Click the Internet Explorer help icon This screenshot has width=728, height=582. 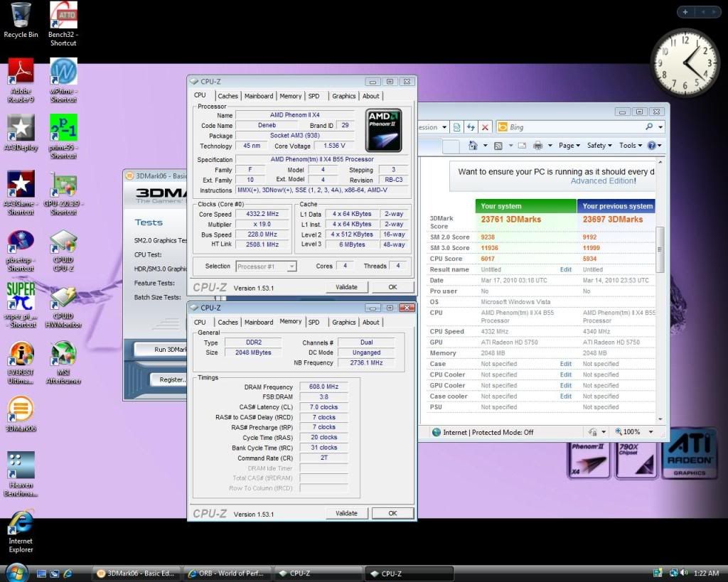point(651,146)
